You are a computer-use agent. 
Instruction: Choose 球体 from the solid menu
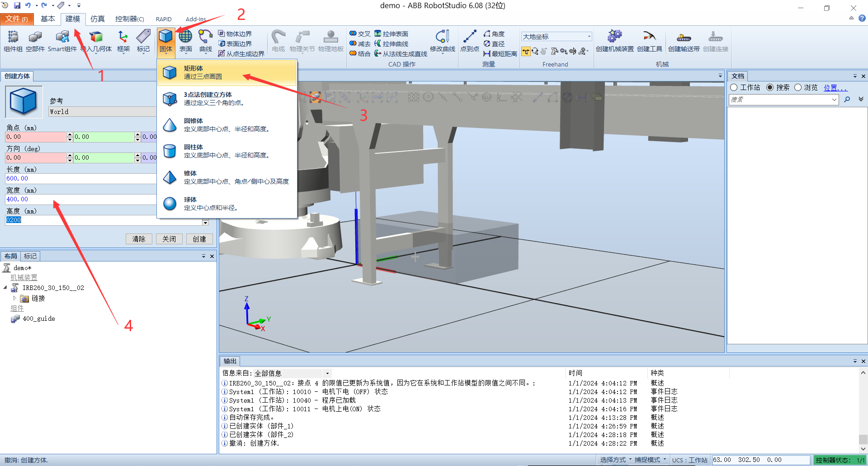tap(227, 204)
